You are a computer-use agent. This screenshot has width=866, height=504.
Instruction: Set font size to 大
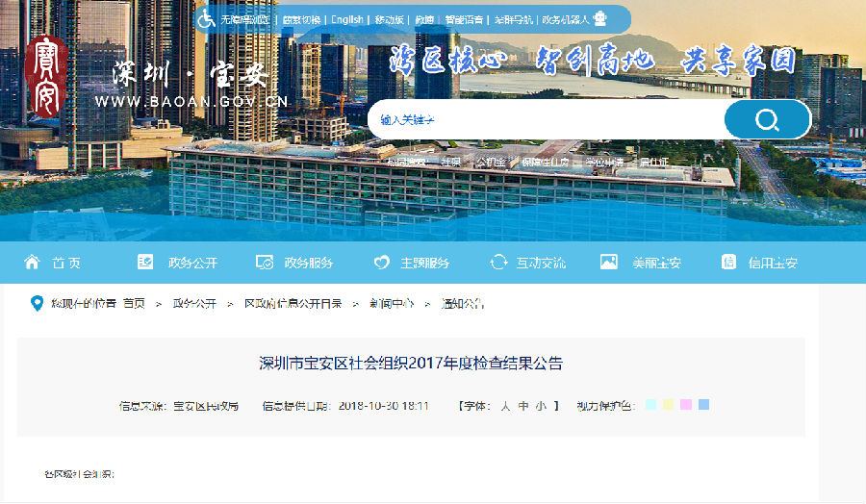tap(504, 406)
